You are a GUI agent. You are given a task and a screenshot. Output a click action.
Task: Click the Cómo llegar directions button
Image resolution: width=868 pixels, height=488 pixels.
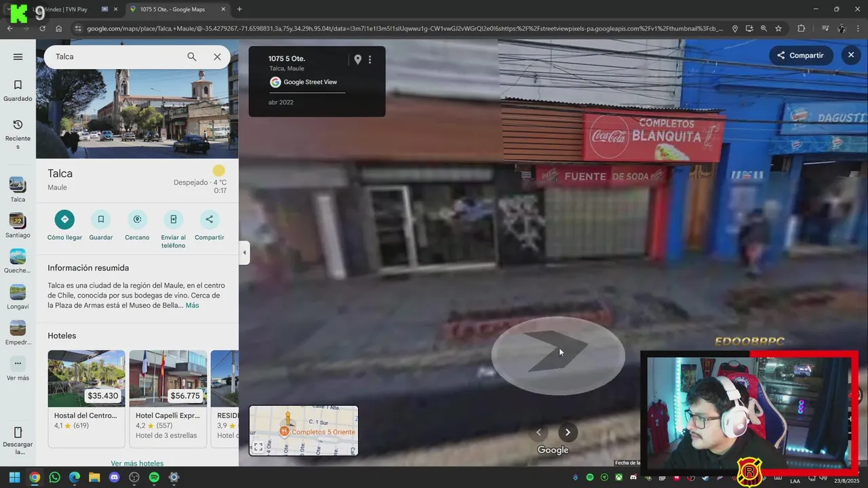tap(64, 226)
